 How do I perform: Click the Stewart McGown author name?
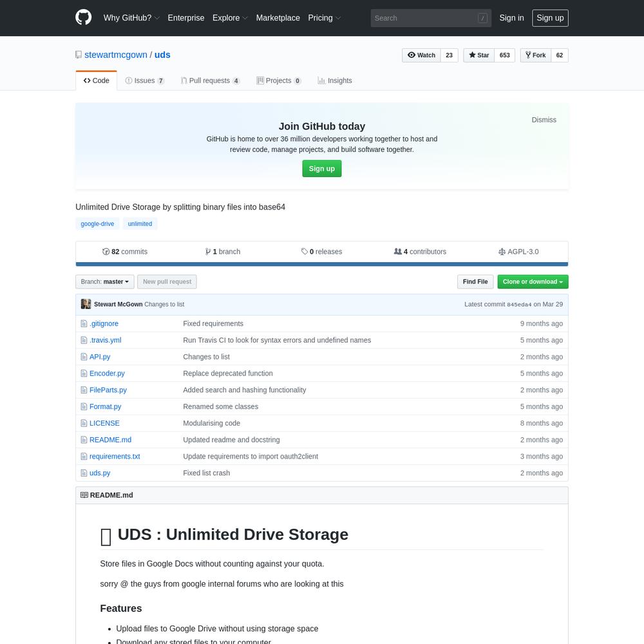click(x=118, y=305)
